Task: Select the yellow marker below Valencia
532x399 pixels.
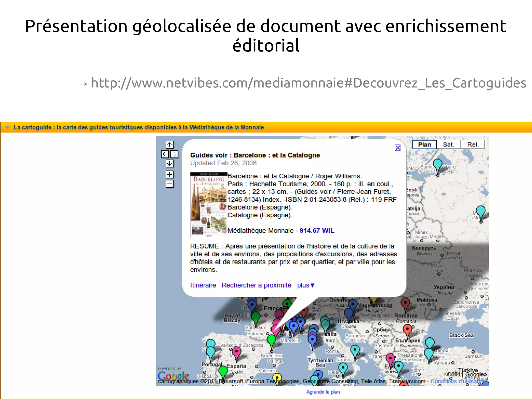Action: [277, 379]
